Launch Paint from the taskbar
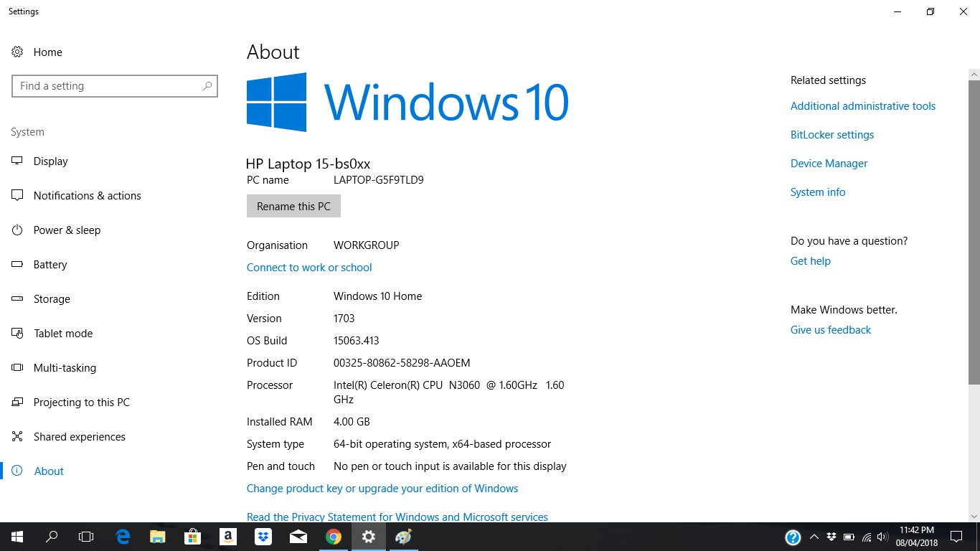The height and width of the screenshot is (551, 980). (402, 536)
